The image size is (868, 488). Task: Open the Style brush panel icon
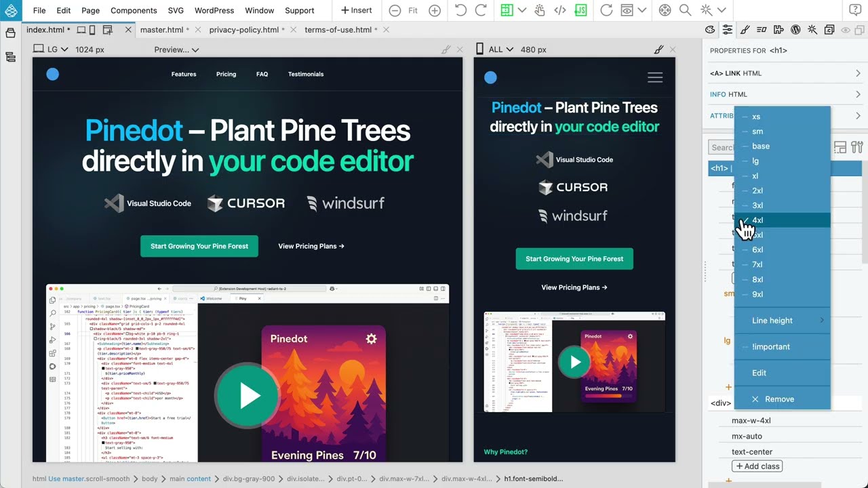pos(745,30)
